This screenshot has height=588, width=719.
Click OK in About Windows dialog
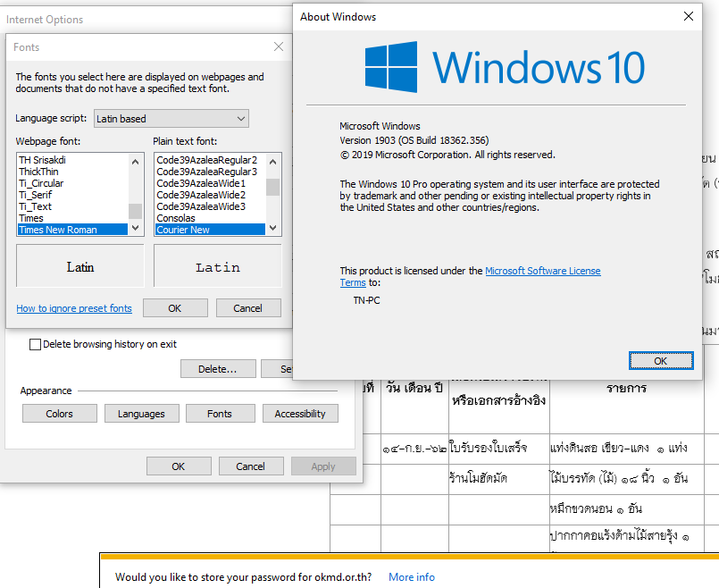(661, 361)
